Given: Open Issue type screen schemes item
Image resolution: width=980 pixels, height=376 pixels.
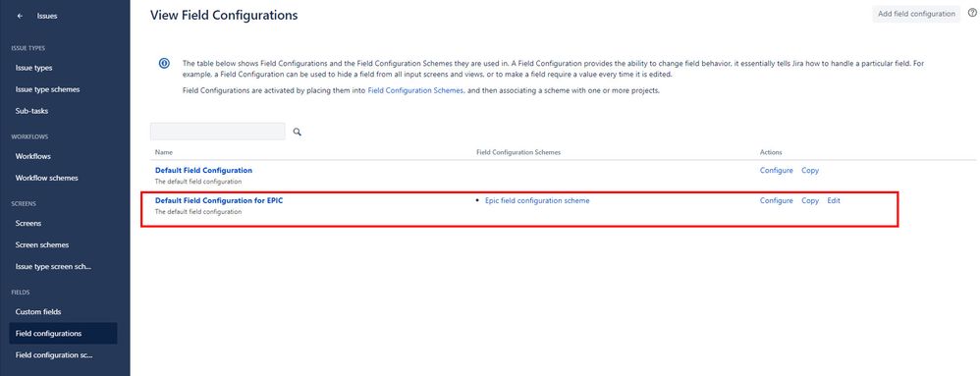Looking at the screenshot, I should [53, 267].
